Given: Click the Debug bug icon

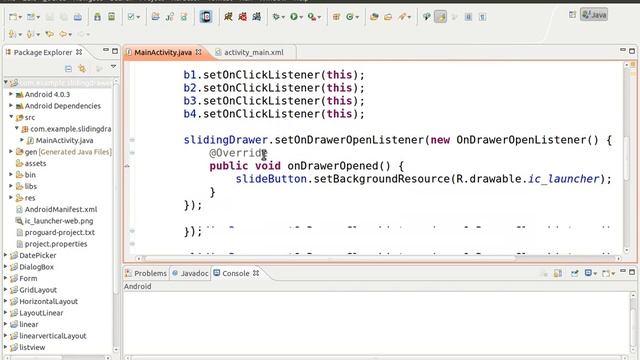Looking at the screenshot, I should click(276, 17).
